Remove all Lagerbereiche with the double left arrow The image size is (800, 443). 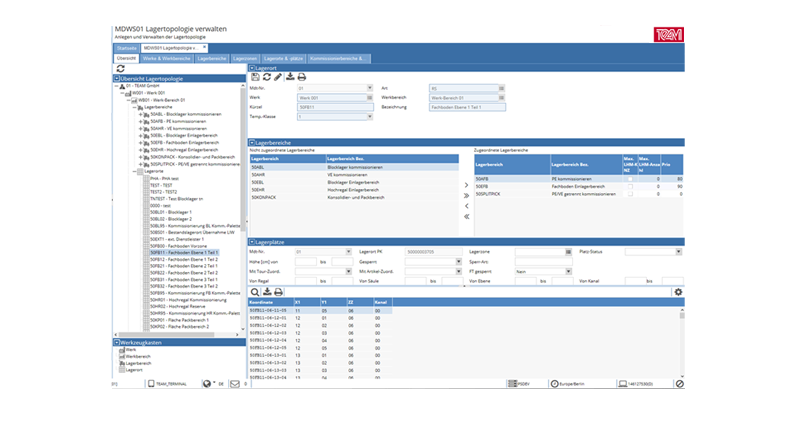(x=466, y=217)
